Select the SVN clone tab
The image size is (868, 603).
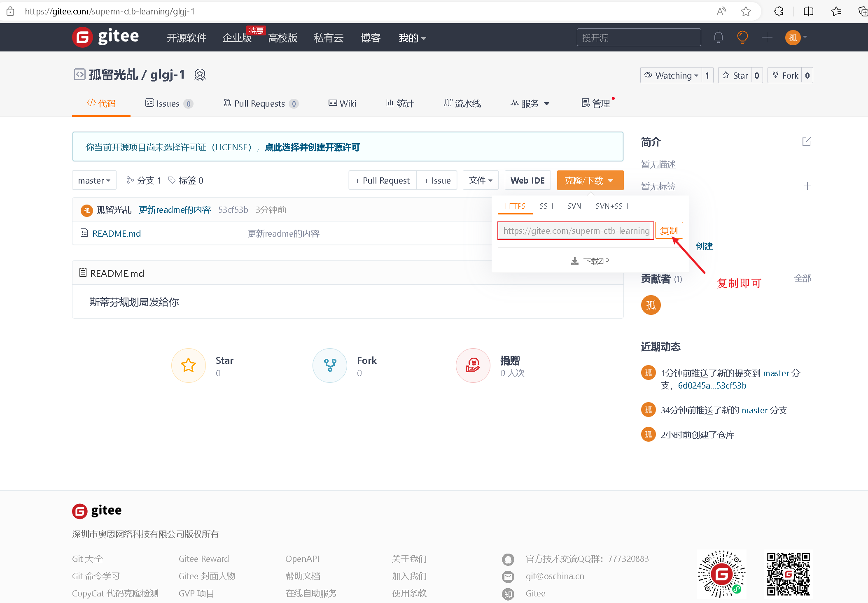574,206
